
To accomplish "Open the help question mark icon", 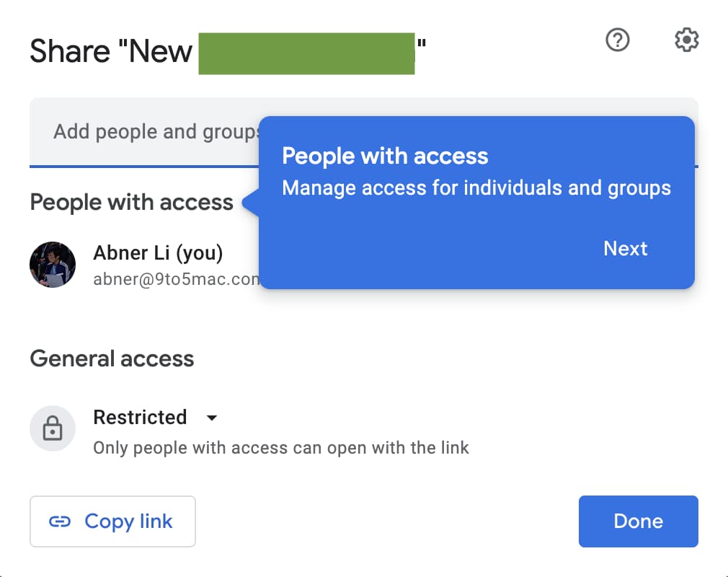I will 618,40.
